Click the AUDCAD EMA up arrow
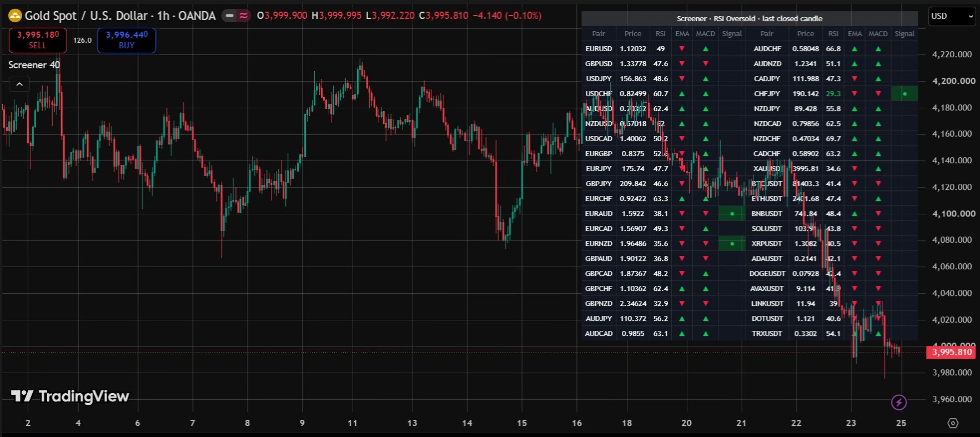 (x=682, y=334)
